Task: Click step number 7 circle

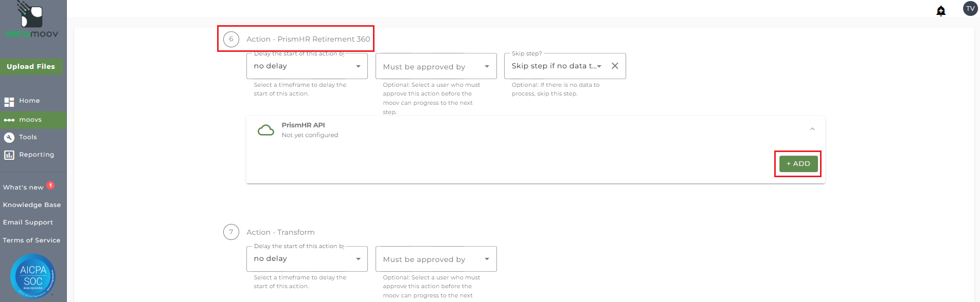Action: pos(231,232)
